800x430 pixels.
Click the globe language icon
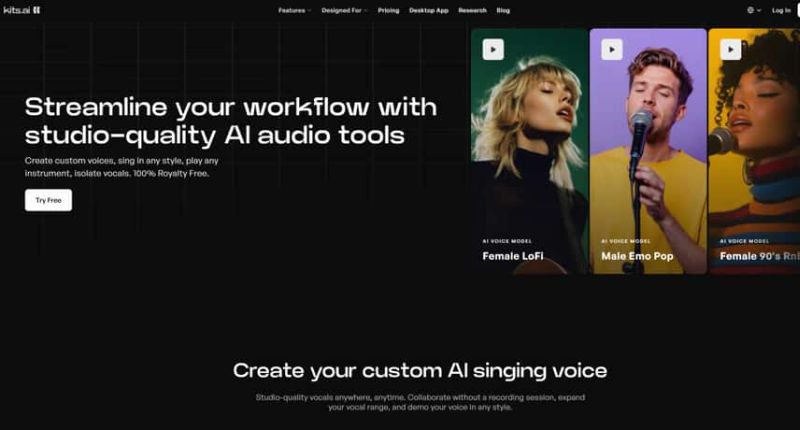coord(751,10)
